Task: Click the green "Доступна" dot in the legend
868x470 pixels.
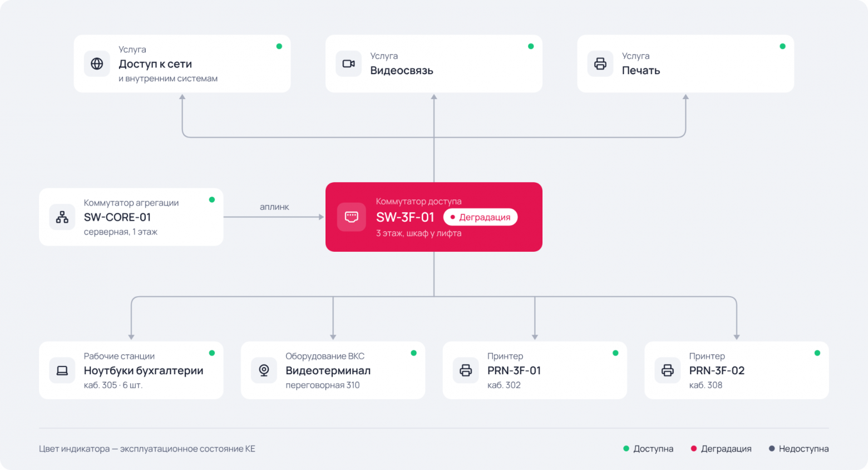Action: pos(626,448)
